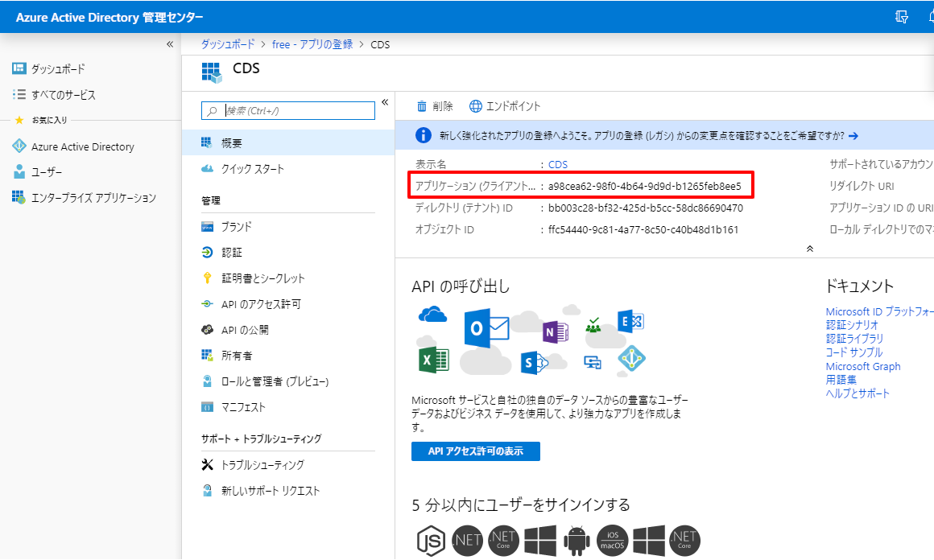Collapse the essentials section with up chevron
This screenshot has height=560, width=934.
[x=809, y=249]
